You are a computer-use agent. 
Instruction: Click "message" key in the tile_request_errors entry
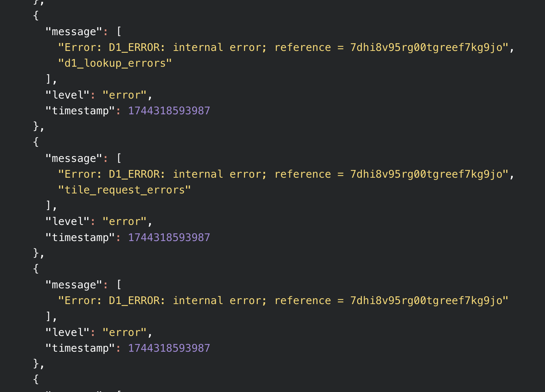coord(74,158)
